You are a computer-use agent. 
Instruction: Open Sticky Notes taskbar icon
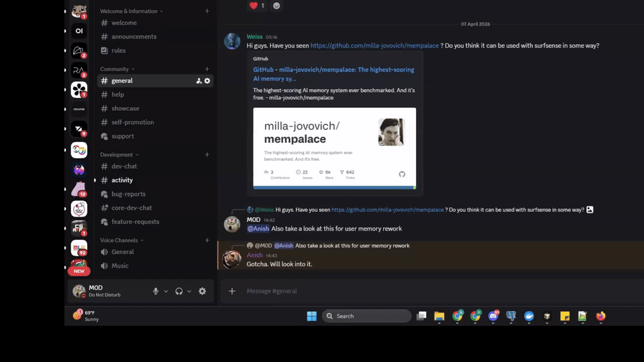(x=565, y=316)
